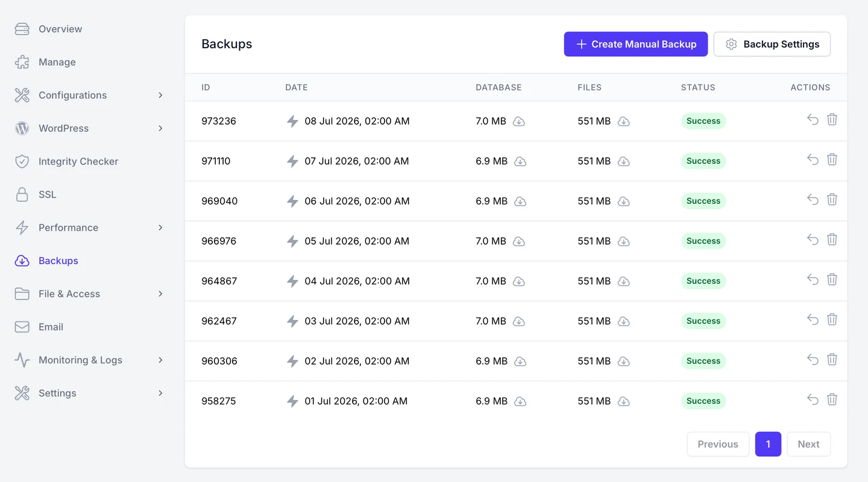Download files for backup 969040

(x=624, y=201)
